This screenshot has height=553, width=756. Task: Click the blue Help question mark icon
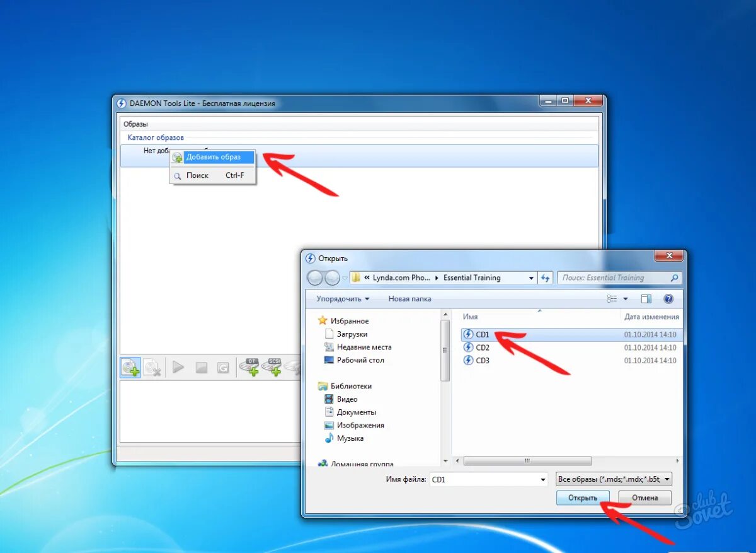click(668, 299)
